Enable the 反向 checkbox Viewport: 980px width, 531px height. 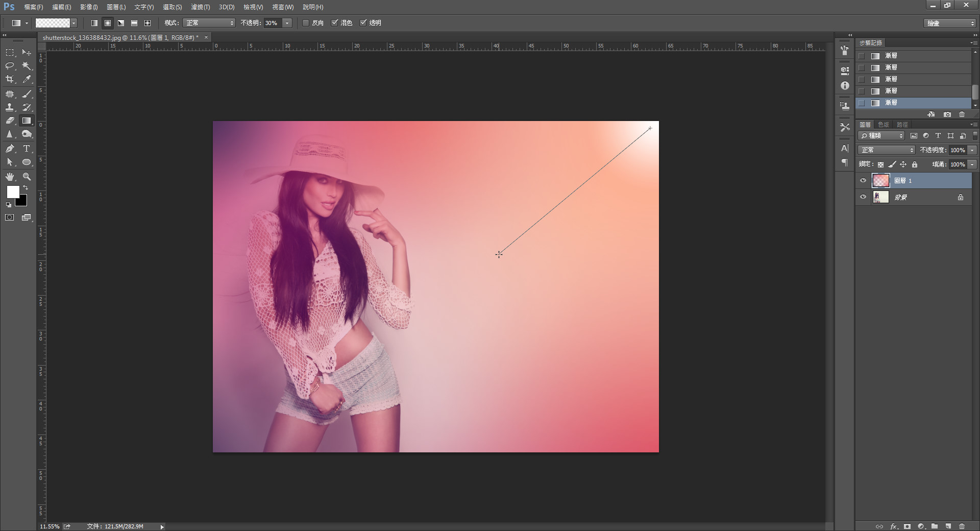pos(306,23)
